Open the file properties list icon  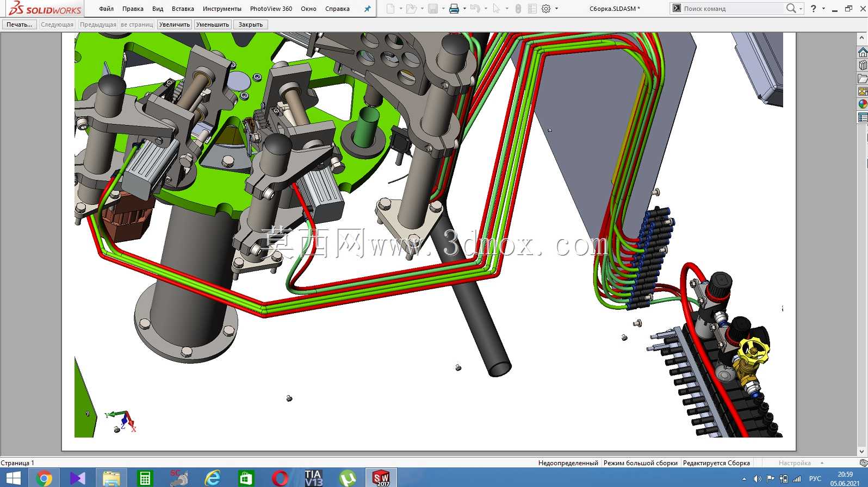pyautogui.click(x=532, y=9)
